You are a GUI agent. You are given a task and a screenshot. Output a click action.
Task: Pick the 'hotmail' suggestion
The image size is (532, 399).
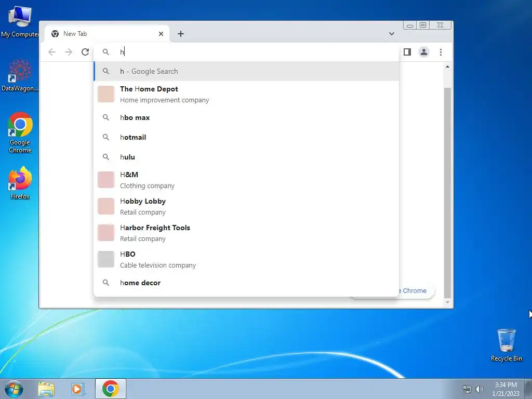coord(246,137)
